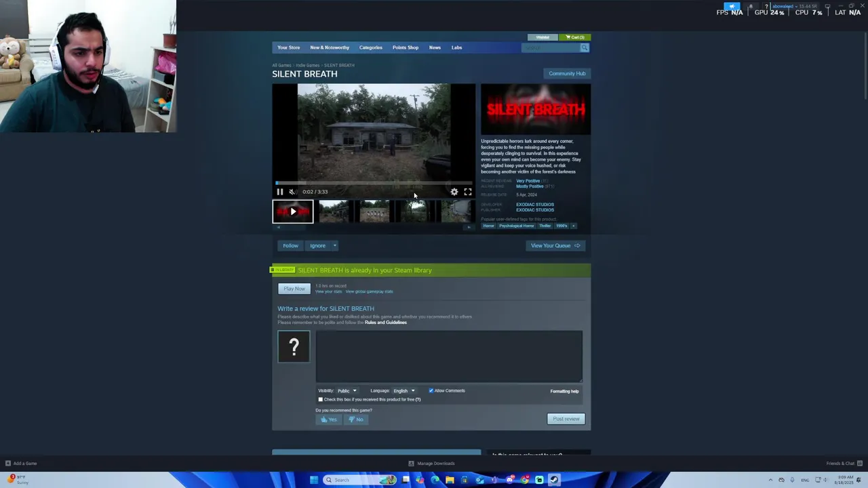Open EXODIAC STUDIOS publisher link
The width and height of the screenshot is (868, 488).
pyautogui.click(x=535, y=210)
